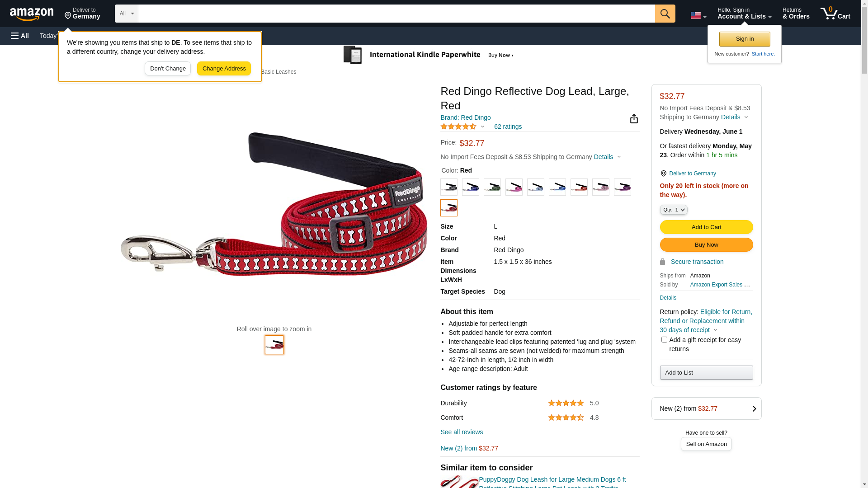Screen dimensions: 868x488
Task: Enable the gift receipt checkbox
Action: 664,340
